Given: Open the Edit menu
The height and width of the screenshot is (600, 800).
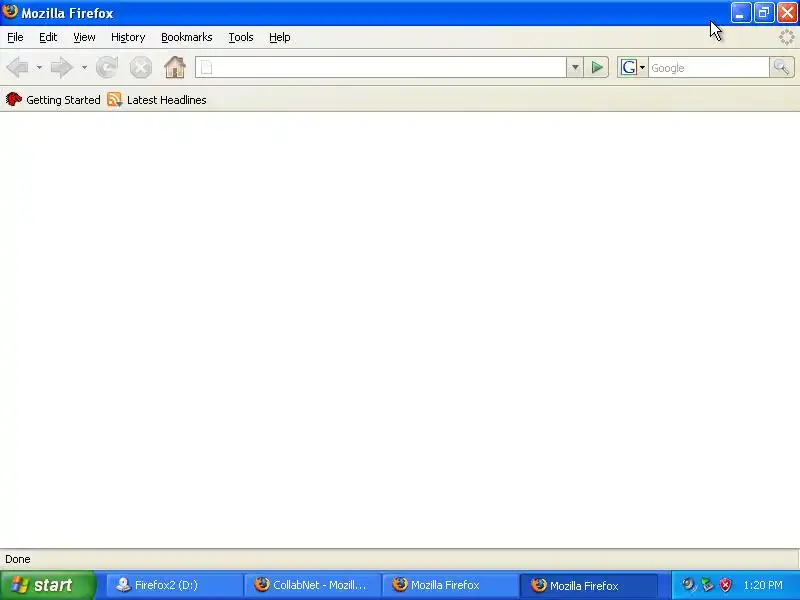Looking at the screenshot, I should click(x=48, y=37).
